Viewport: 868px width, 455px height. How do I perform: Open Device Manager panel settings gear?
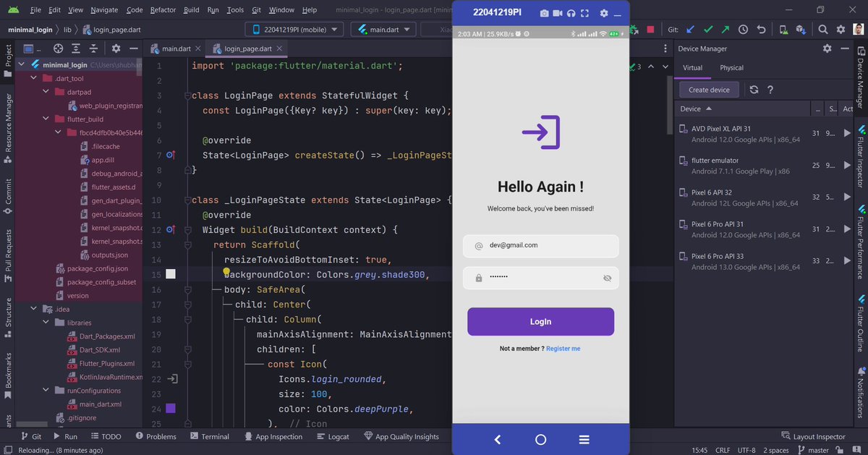(827, 48)
